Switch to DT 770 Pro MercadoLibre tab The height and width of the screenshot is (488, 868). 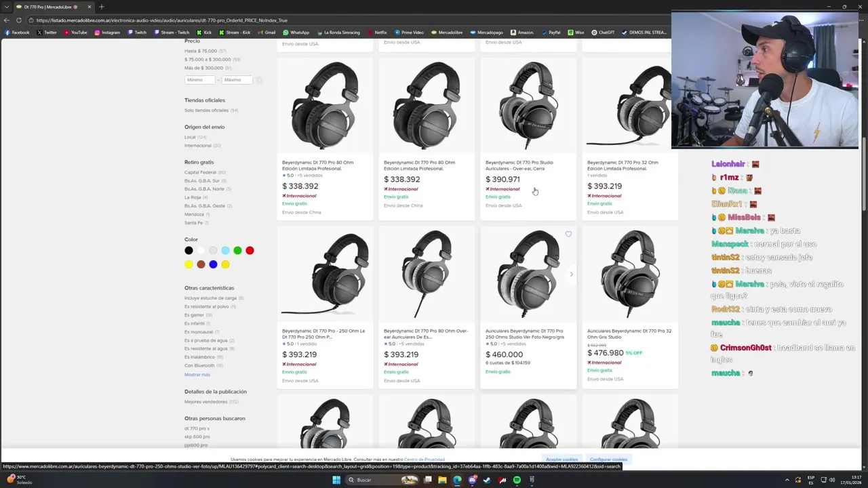coord(51,7)
